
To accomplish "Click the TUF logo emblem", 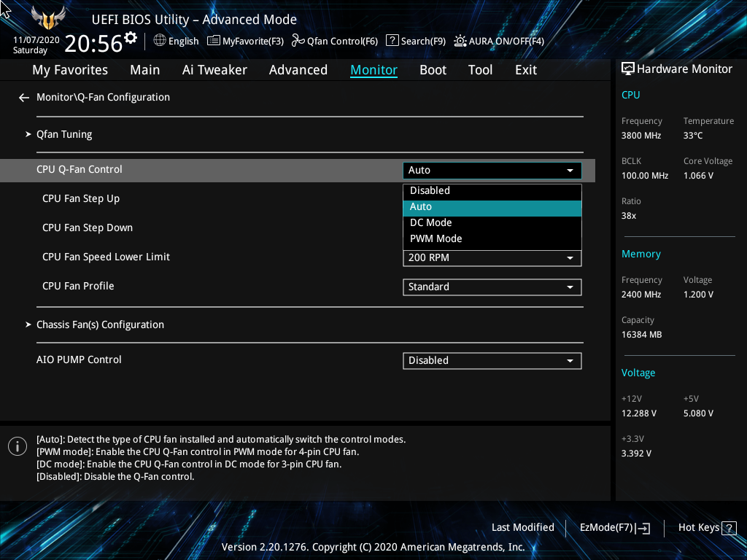I will pos(48,18).
